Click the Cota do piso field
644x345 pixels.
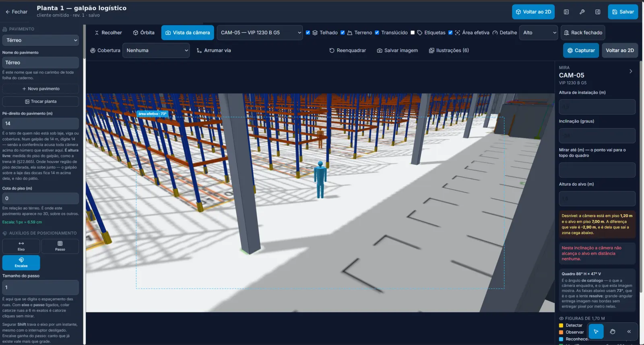pos(41,198)
